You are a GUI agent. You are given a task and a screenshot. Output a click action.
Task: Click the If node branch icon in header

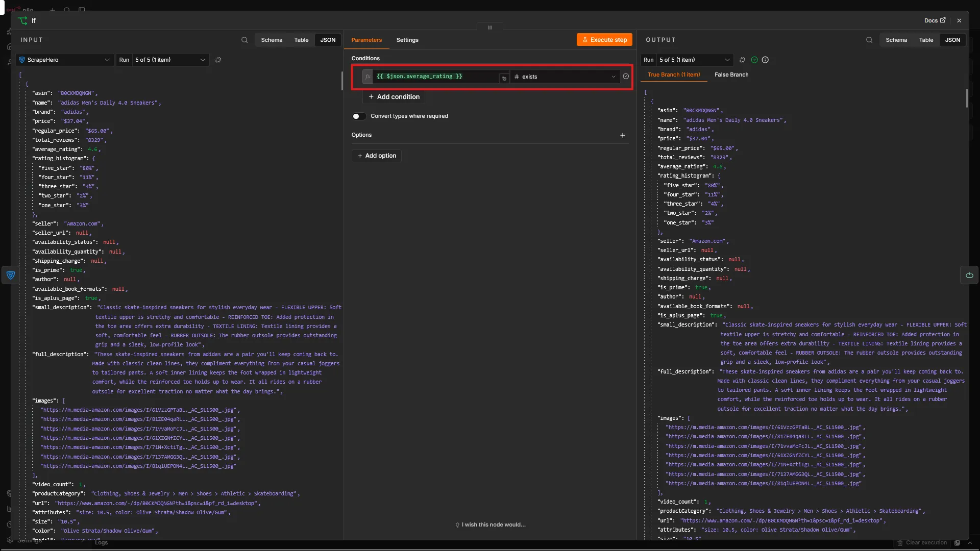[22, 20]
